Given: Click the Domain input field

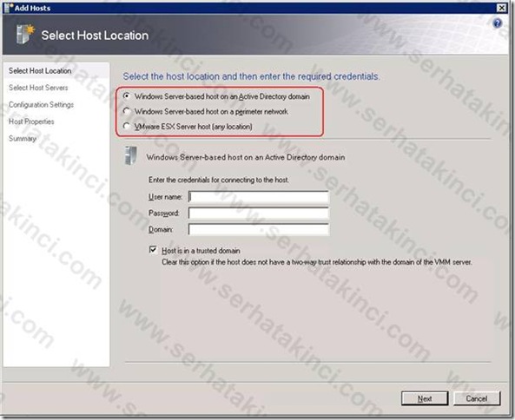Looking at the screenshot, I should (x=259, y=229).
